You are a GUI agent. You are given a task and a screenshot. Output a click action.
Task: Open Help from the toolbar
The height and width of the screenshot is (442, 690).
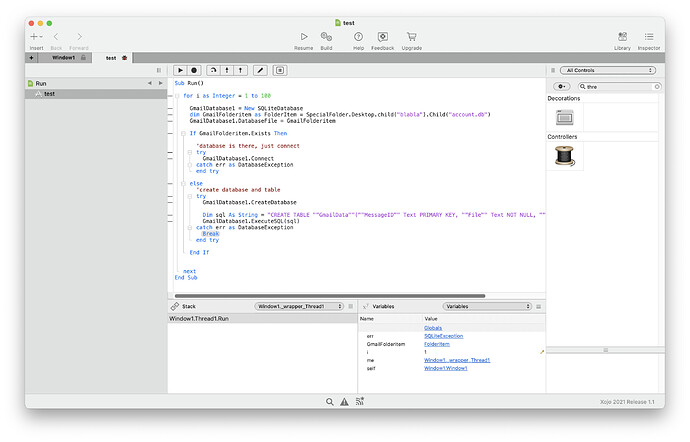pos(358,37)
